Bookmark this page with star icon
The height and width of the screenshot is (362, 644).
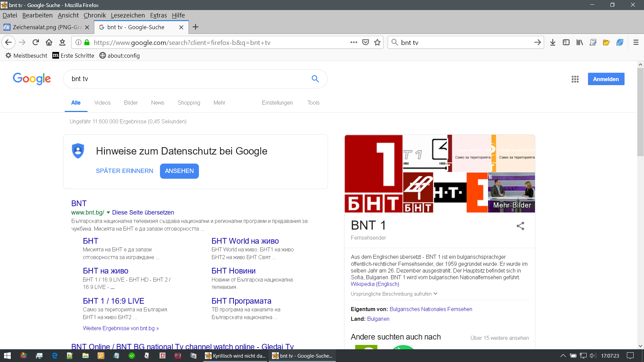click(x=377, y=42)
